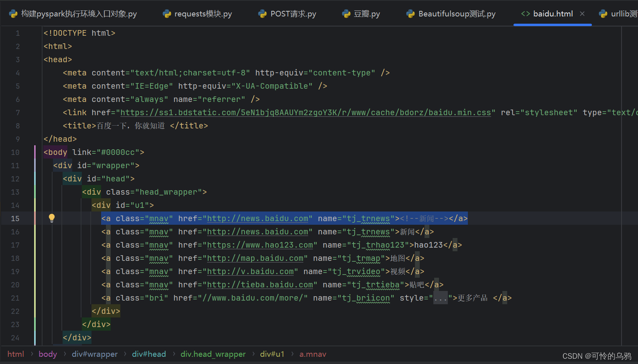Click the "tj_trvideo" name attribute

point(356,271)
